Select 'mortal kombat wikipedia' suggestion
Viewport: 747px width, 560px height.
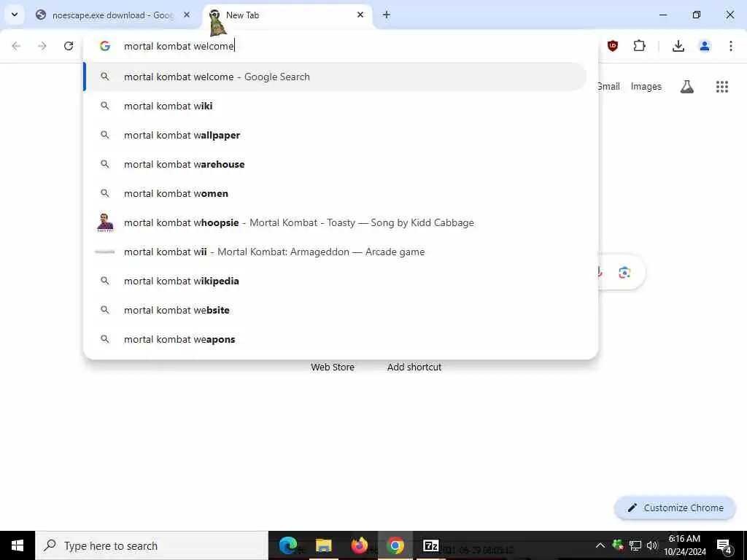point(336,281)
